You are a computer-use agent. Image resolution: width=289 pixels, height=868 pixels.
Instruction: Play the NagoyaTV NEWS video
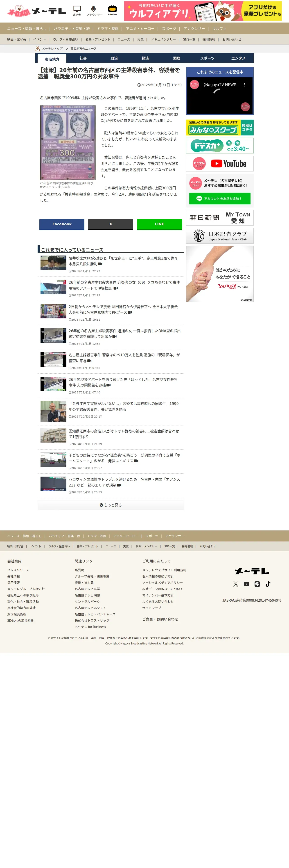(220, 96)
